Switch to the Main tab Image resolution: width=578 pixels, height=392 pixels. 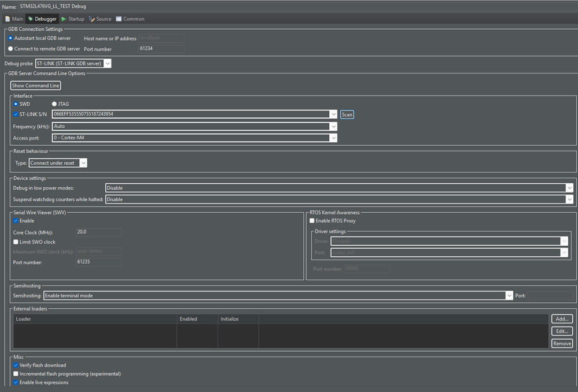point(14,19)
